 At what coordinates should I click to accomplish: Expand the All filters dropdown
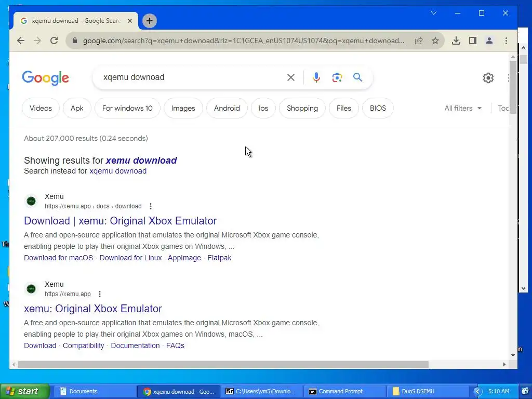(463, 108)
